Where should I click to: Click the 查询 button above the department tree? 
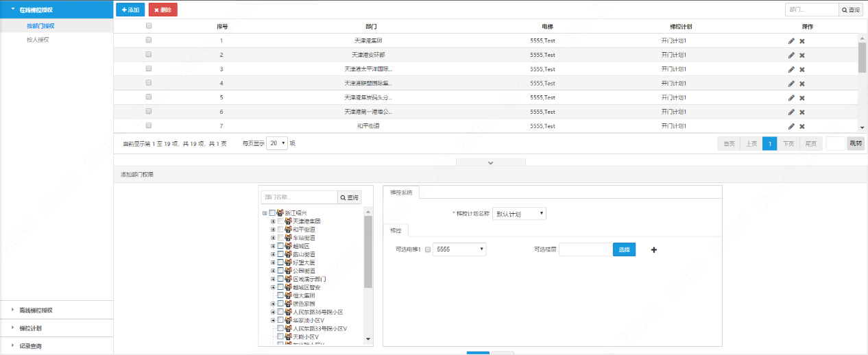point(349,197)
